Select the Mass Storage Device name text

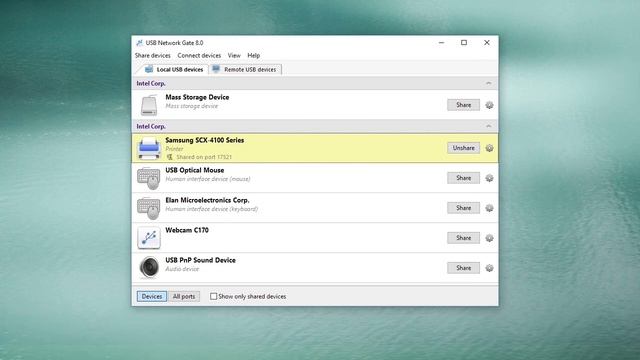tap(197, 97)
